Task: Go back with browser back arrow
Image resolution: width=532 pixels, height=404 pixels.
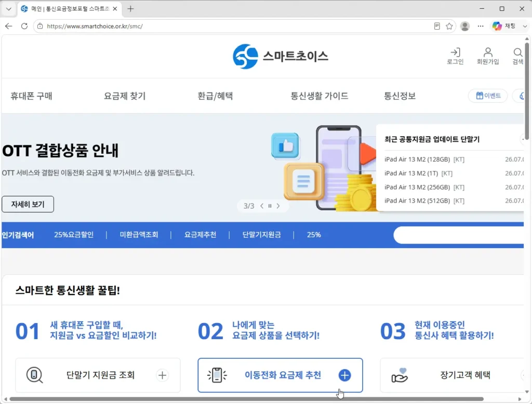Action: [9, 26]
